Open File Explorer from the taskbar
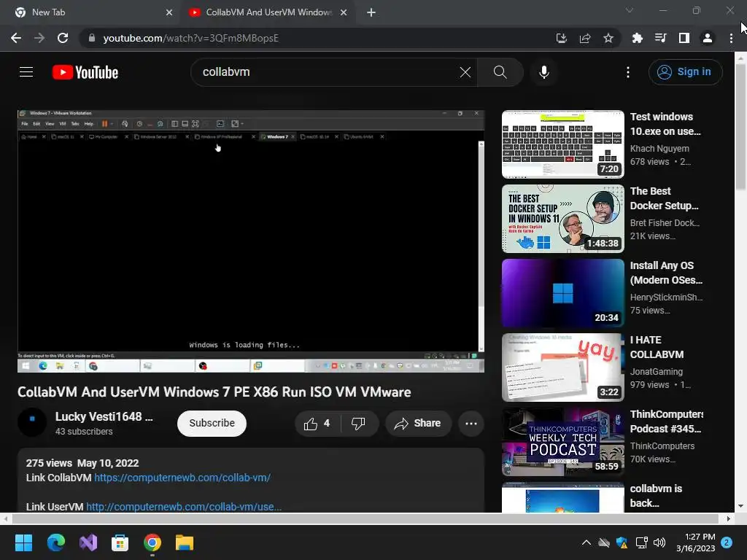Image resolution: width=747 pixels, height=560 pixels. (x=185, y=542)
